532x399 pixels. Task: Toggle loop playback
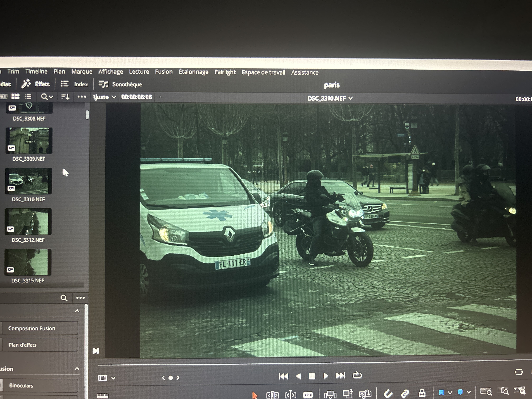[x=357, y=375]
